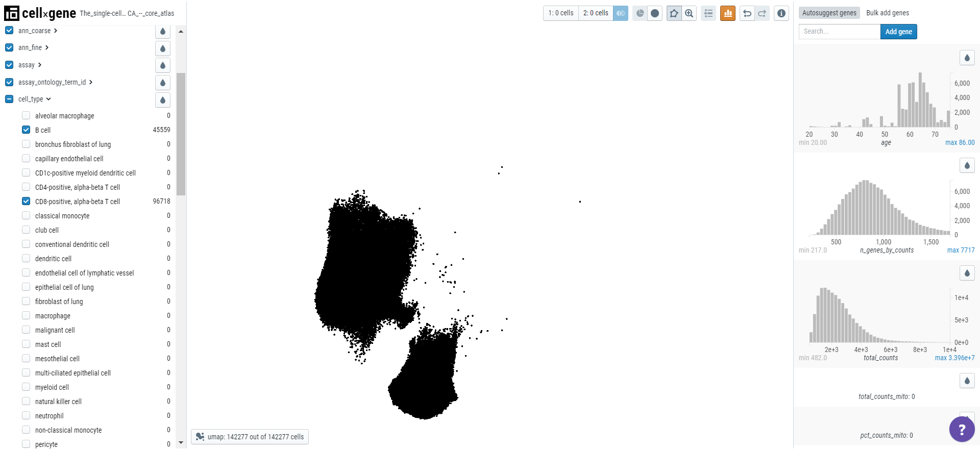The width and height of the screenshot is (980, 450).
Task: Check the malignant cell checkbox
Action: point(26,330)
